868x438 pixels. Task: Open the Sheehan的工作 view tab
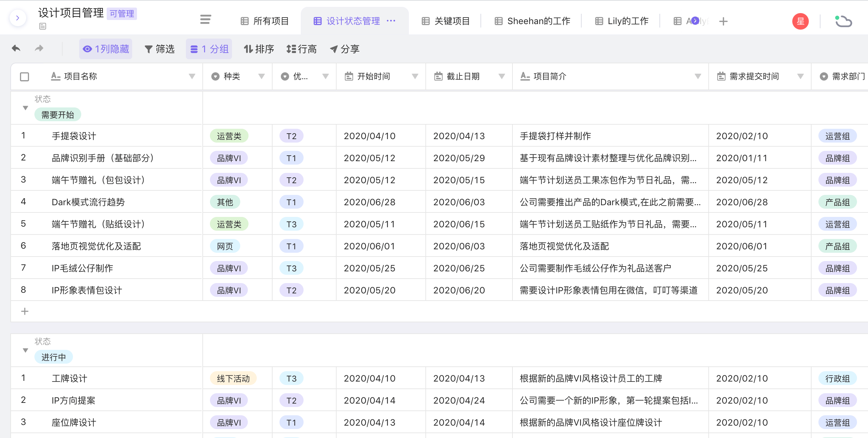coord(532,21)
